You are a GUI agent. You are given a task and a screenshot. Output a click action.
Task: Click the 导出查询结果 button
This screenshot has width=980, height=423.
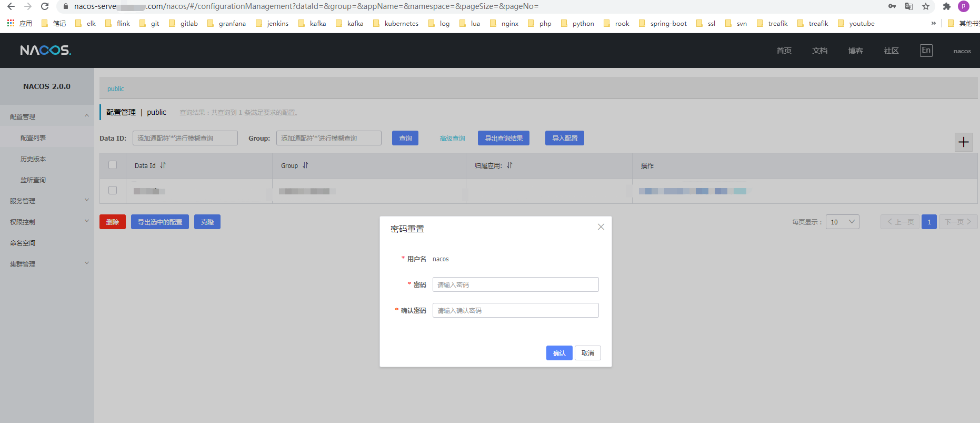coord(504,138)
